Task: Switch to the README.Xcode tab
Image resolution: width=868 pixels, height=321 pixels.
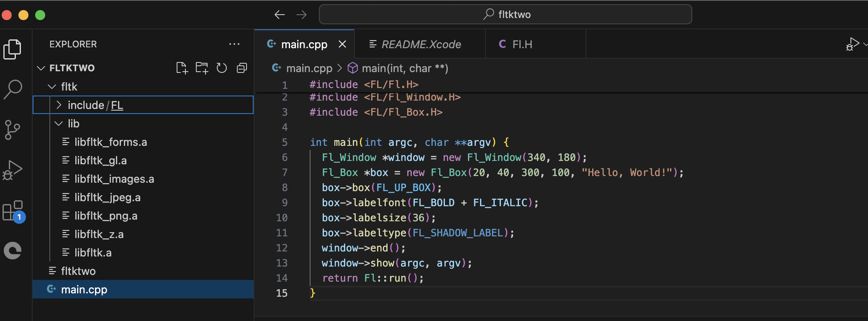Action: [420, 44]
